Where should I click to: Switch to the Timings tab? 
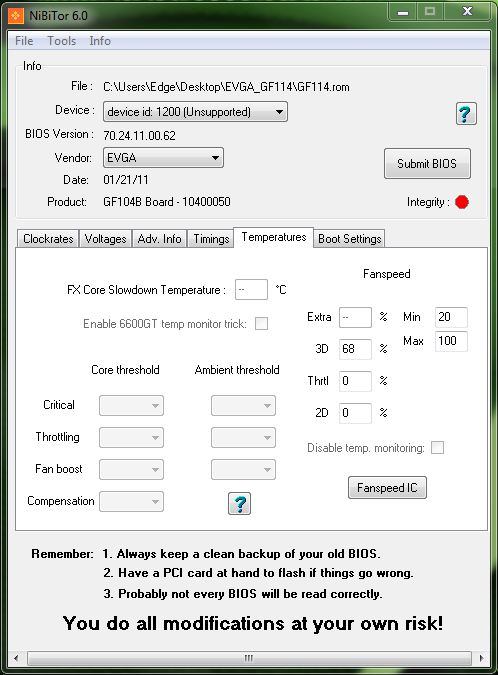coord(211,239)
